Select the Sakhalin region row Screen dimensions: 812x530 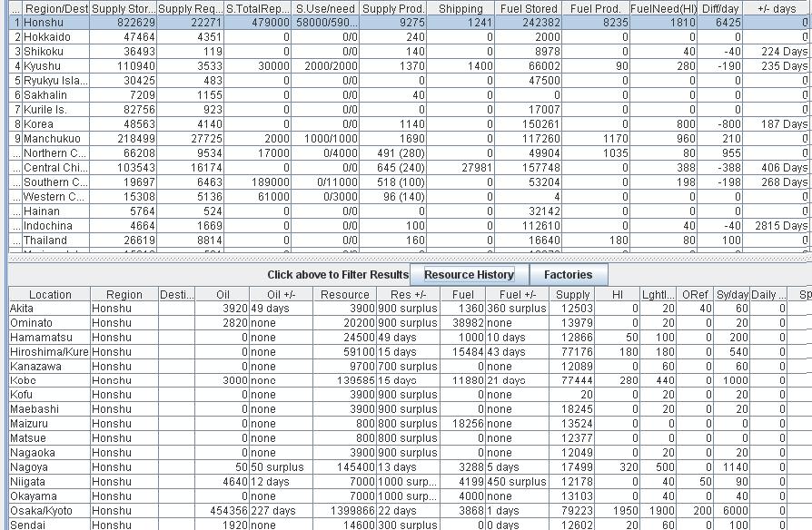(x=409, y=94)
